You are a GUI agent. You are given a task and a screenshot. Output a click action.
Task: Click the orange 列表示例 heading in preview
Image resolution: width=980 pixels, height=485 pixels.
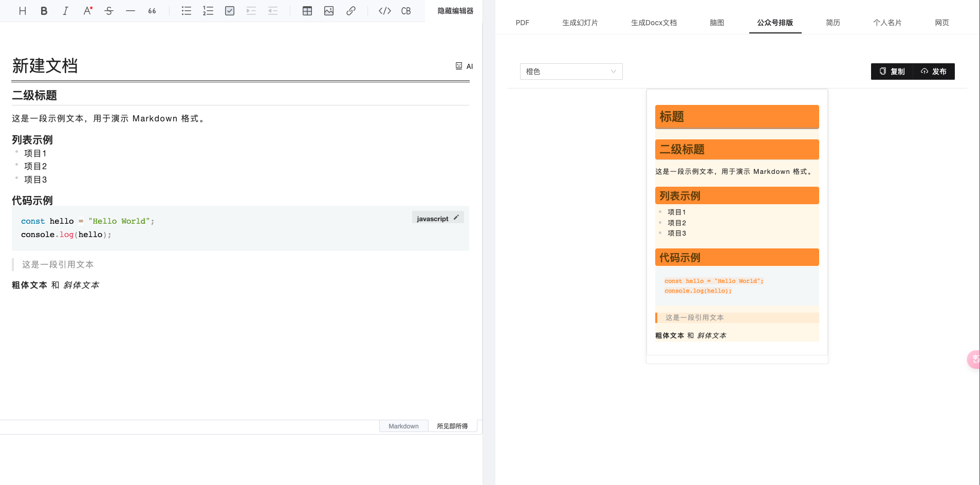[737, 196]
